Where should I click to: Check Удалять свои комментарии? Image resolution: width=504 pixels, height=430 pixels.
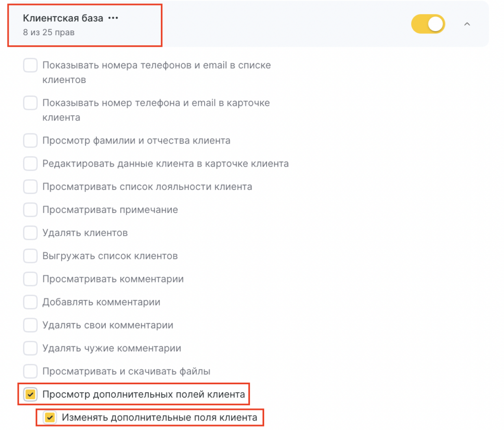point(30,325)
